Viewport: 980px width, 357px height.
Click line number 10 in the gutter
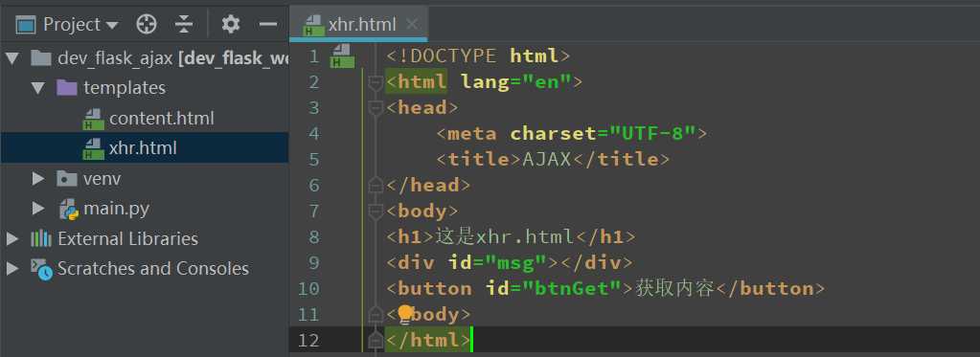tap(308, 288)
